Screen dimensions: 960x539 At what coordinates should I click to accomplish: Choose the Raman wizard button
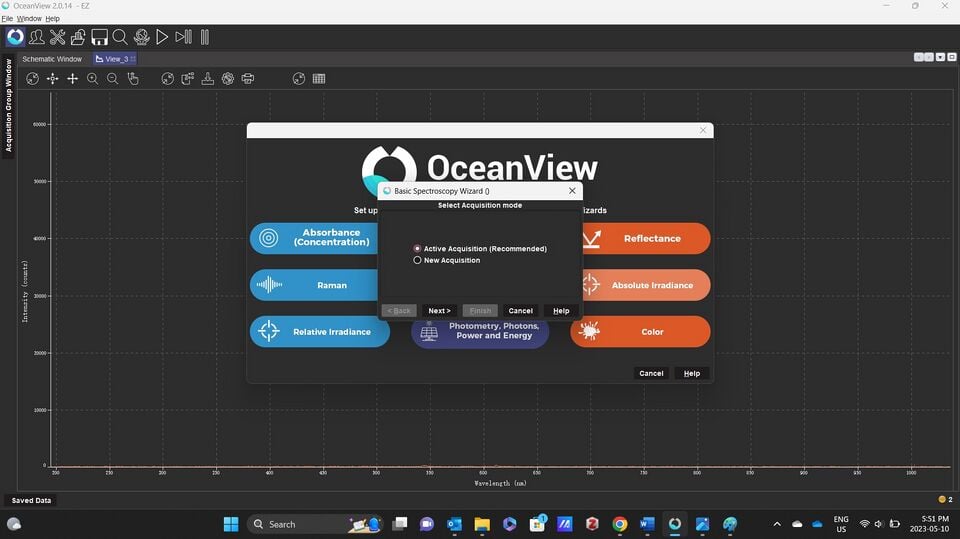tap(314, 285)
